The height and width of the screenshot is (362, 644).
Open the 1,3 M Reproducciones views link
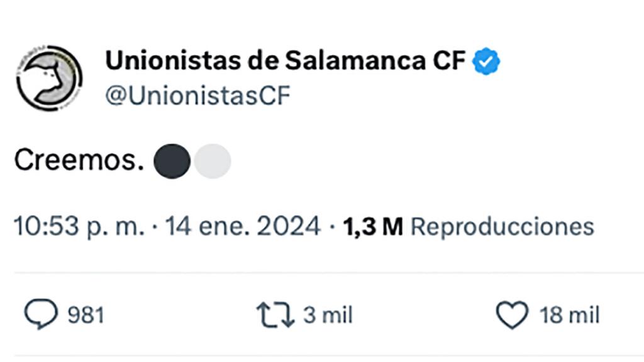467,225
